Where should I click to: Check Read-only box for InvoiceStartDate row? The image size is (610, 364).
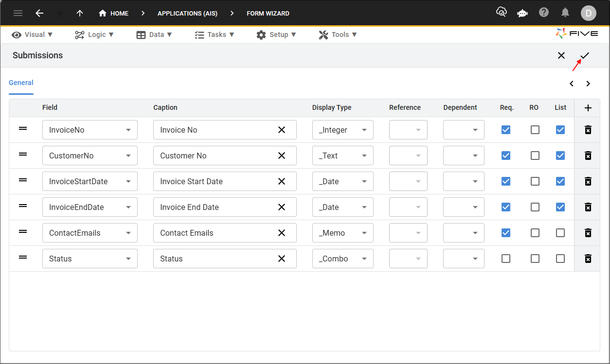[535, 181]
